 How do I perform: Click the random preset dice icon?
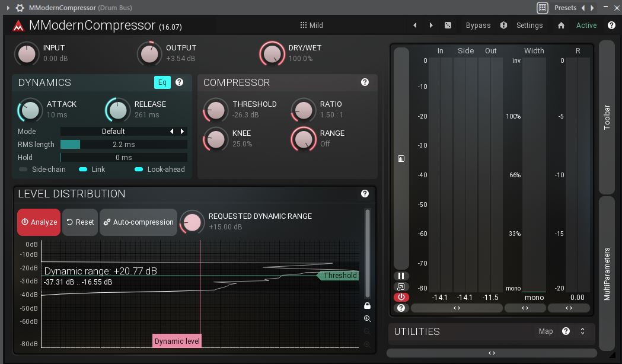(x=448, y=25)
